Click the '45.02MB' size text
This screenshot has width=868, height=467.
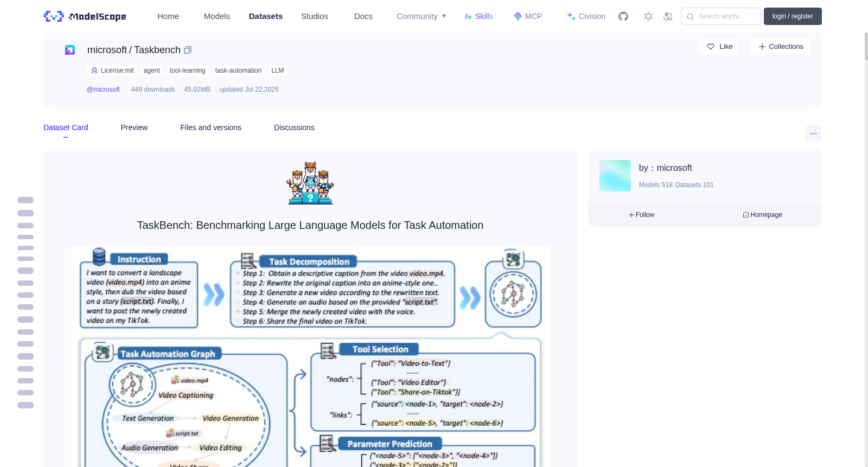point(197,89)
